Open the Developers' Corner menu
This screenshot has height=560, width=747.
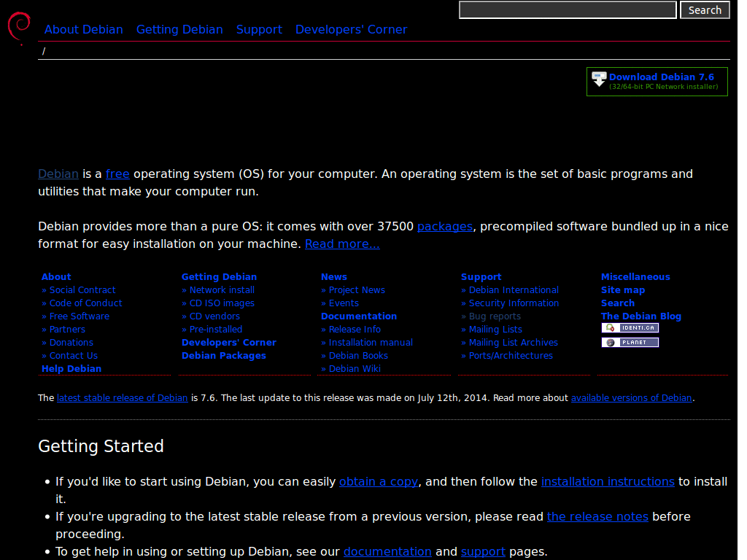pyautogui.click(x=351, y=29)
